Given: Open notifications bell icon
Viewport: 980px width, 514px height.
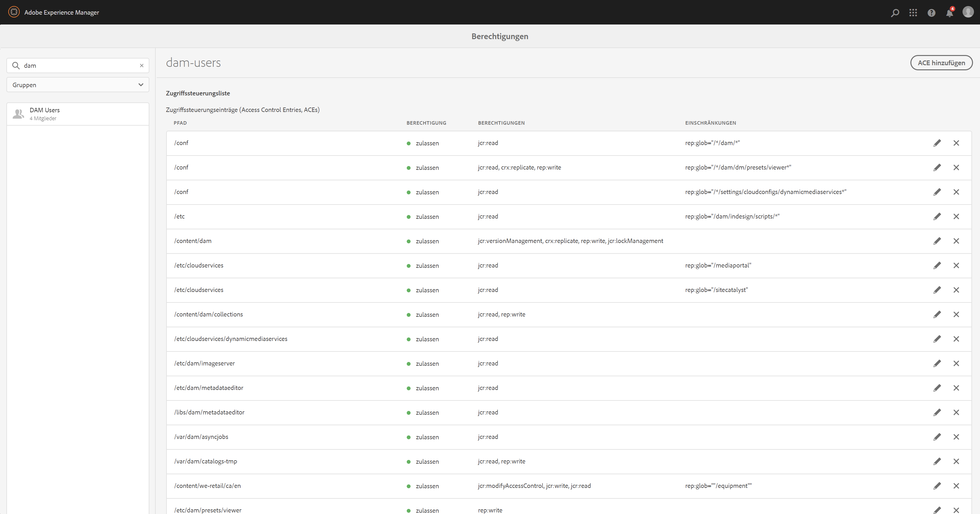Looking at the screenshot, I should (x=949, y=13).
